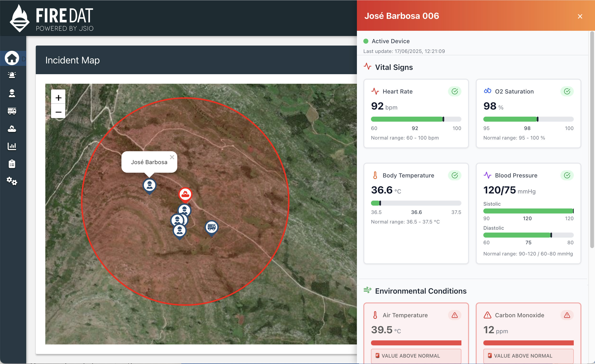Click José Barbosa's firefighter map marker
The width and height of the screenshot is (595, 364).
pos(150,185)
